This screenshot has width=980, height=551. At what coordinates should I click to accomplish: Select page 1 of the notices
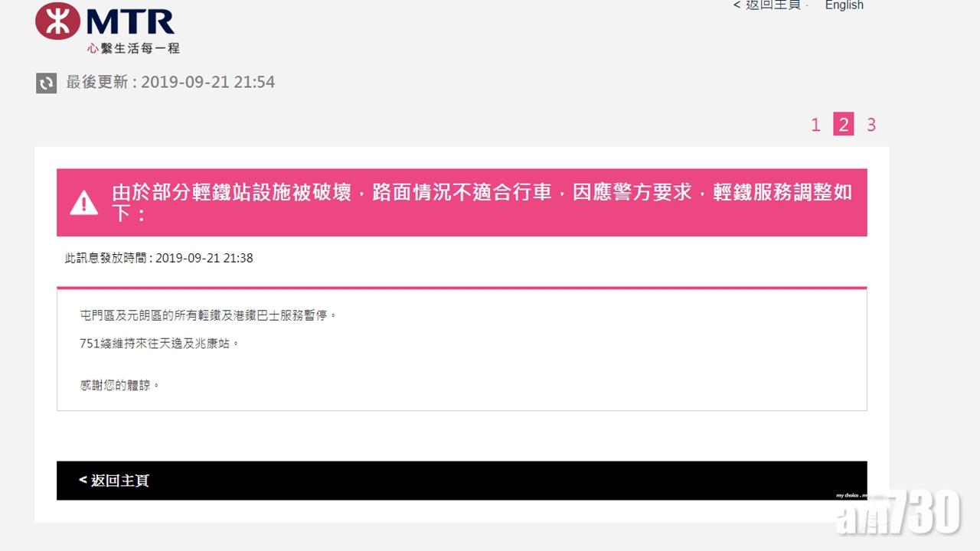click(815, 125)
